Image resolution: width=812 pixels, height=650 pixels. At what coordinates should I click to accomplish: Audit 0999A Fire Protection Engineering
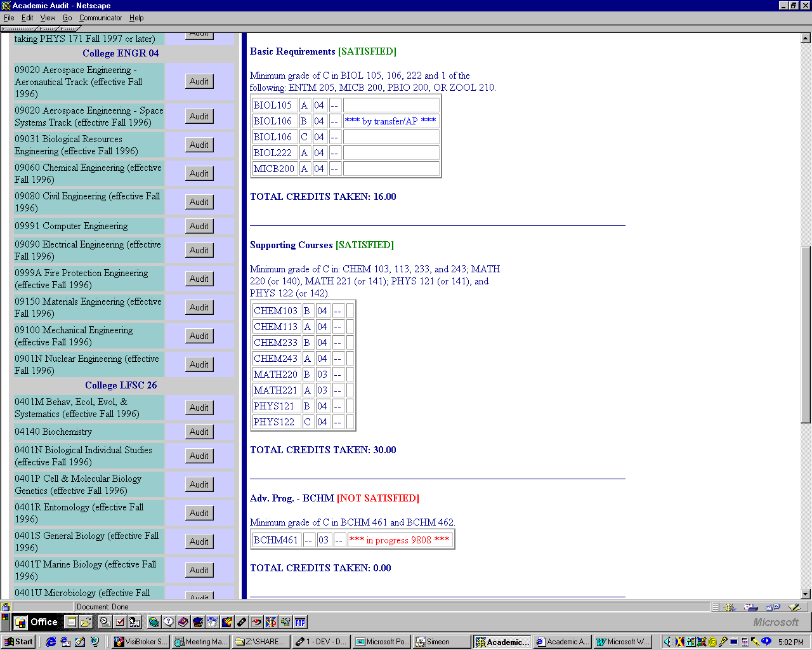(199, 279)
